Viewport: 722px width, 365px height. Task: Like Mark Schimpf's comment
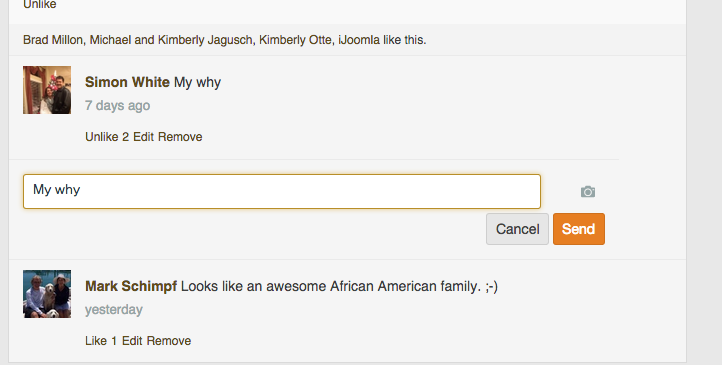point(96,341)
